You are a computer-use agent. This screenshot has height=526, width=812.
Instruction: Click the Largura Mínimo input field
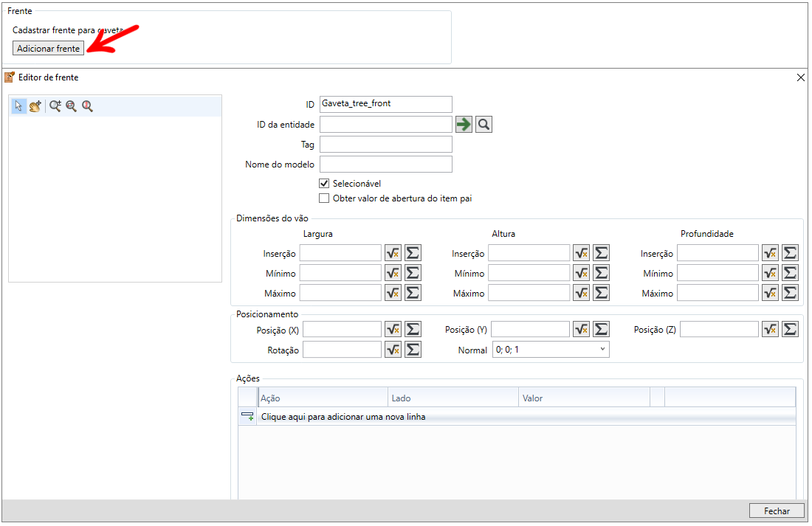pyautogui.click(x=340, y=273)
